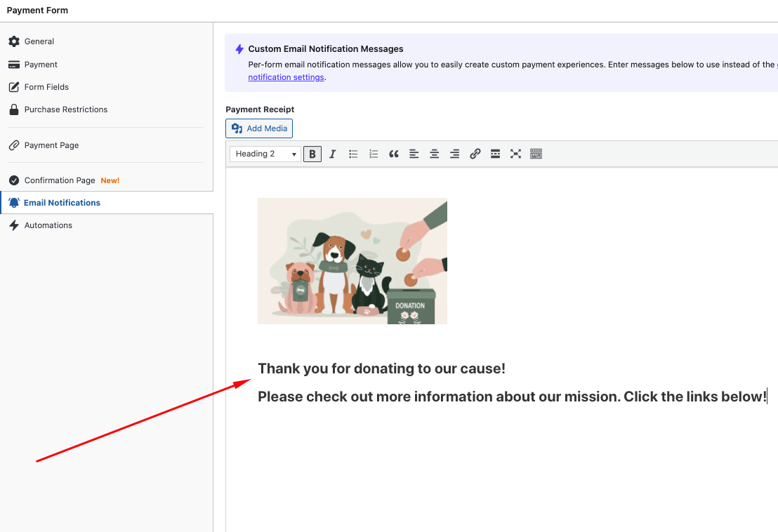
Task: Apply italic formatting to text
Action: pos(333,154)
